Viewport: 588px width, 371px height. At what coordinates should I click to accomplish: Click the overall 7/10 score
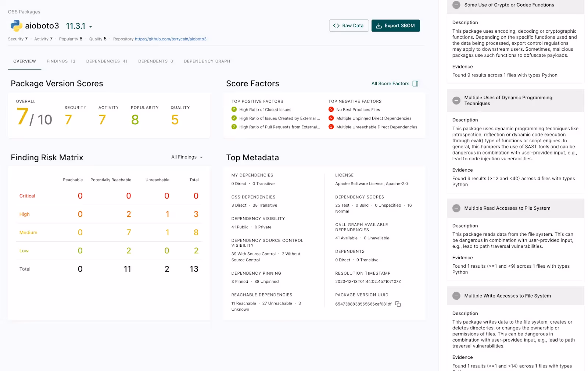[34, 117]
